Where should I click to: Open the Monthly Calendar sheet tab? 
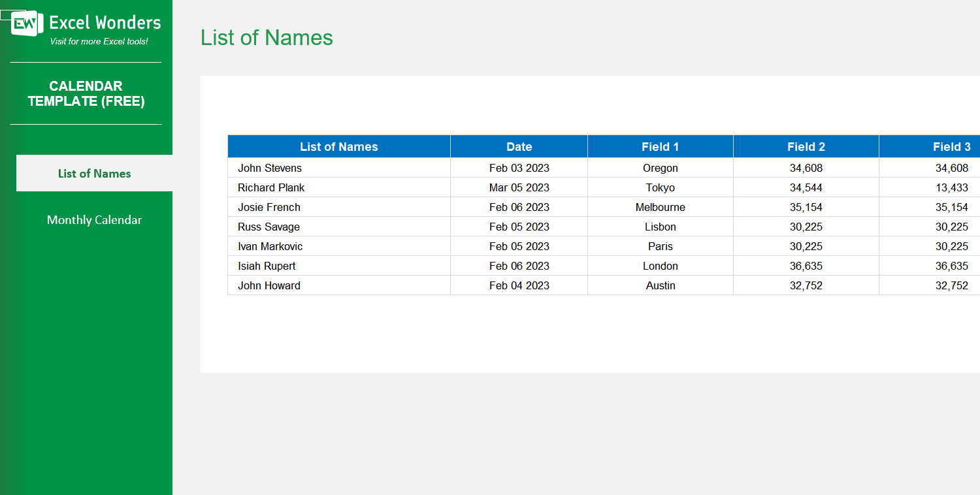coord(94,220)
